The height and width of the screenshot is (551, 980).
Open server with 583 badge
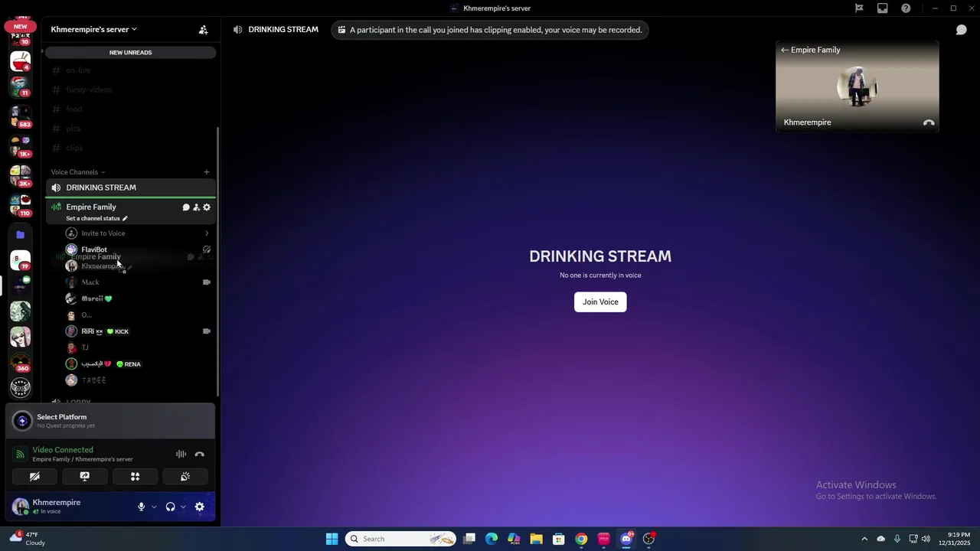coord(21,117)
